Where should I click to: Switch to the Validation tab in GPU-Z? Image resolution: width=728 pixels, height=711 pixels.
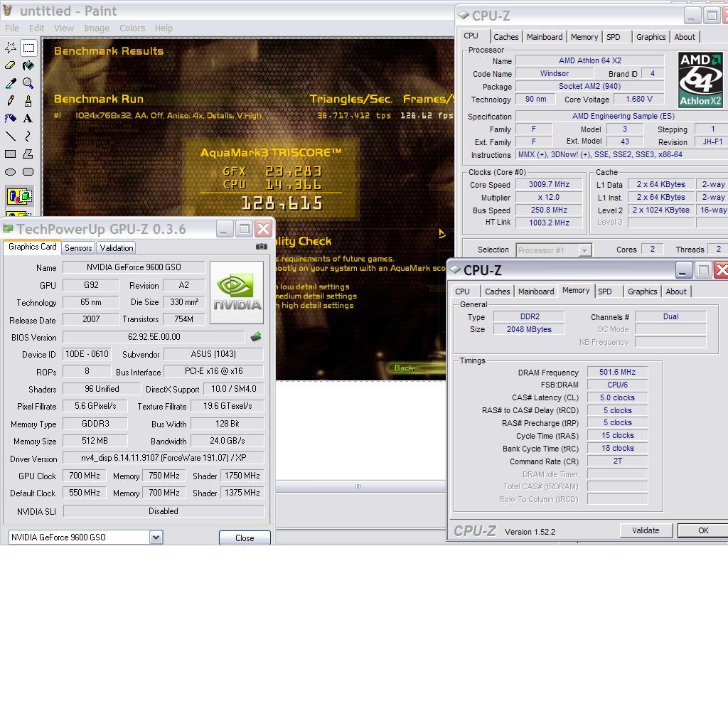point(117,248)
